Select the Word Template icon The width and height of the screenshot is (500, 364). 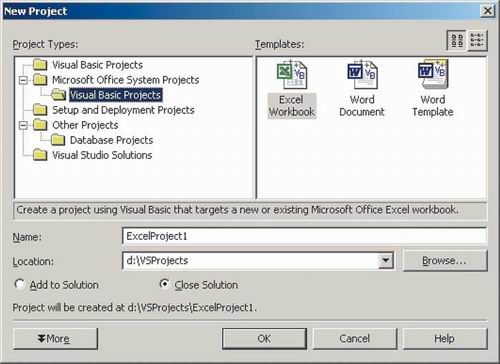[x=433, y=75]
